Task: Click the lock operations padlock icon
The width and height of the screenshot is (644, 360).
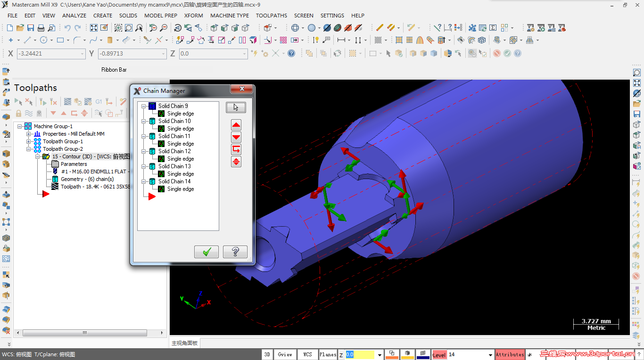Action: click(18, 113)
